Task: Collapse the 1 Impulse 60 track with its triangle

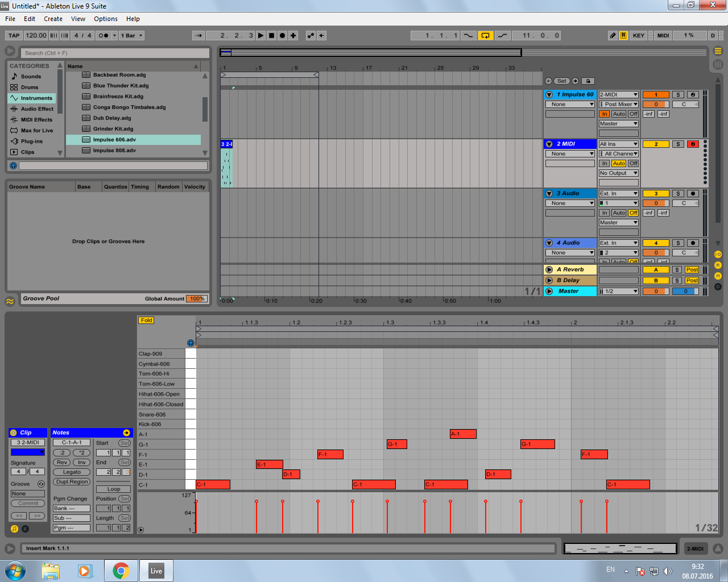Action: (549, 95)
